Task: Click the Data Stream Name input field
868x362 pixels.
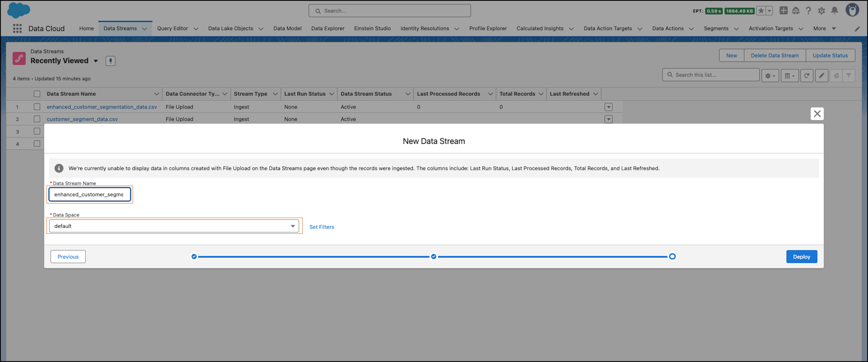Action: pyautogui.click(x=90, y=194)
